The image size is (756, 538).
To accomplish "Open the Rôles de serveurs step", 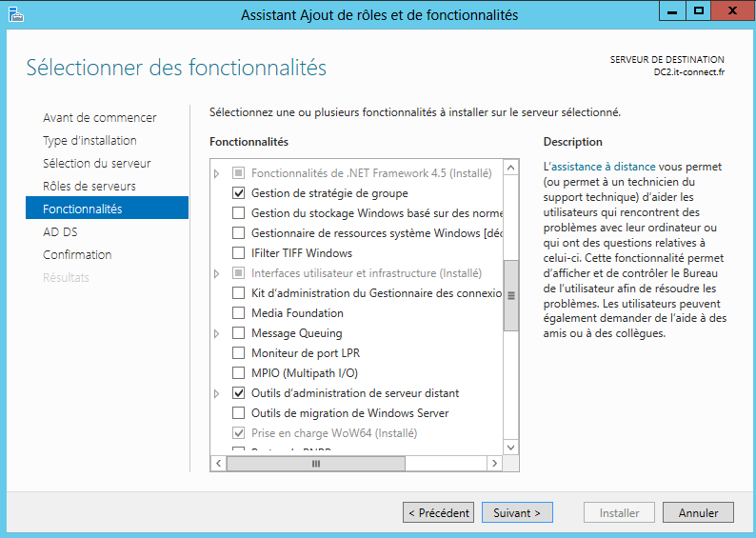I will pyautogui.click(x=90, y=186).
